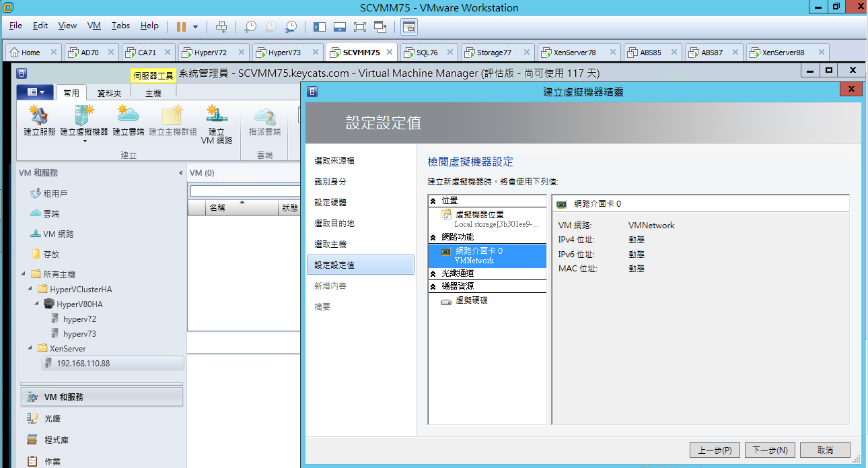Open the VM 和服務 workspace button
Image resolution: width=868 pixels, height=468 pixels.
(102, 397)
